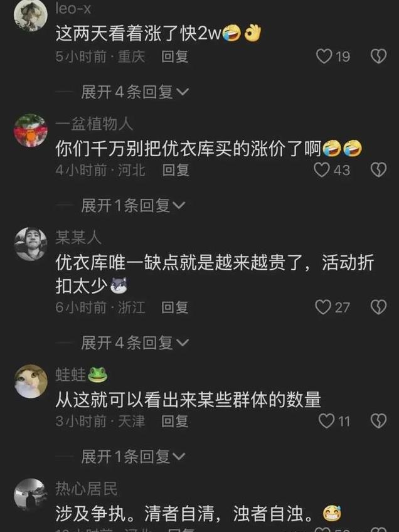Viewport: 399px width, 532px height.
Task: Tap broken heart on 一盆植物人's comment
Action: (378, 170)
